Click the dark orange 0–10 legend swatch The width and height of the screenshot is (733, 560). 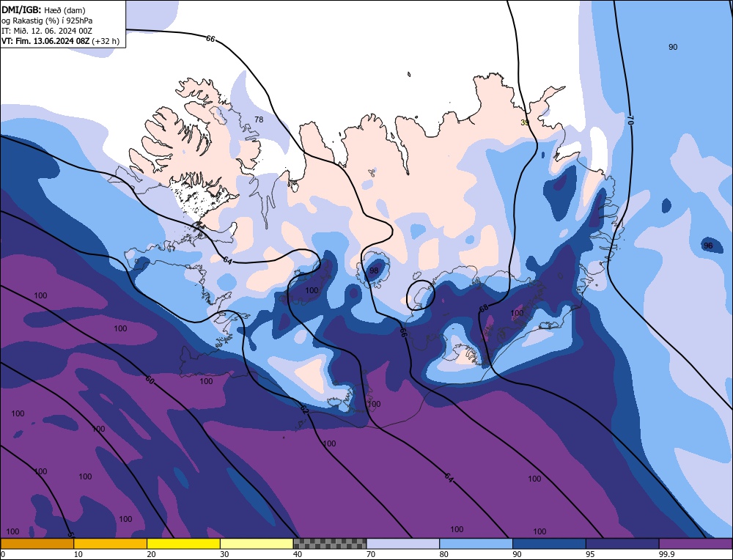pos(37,544)
